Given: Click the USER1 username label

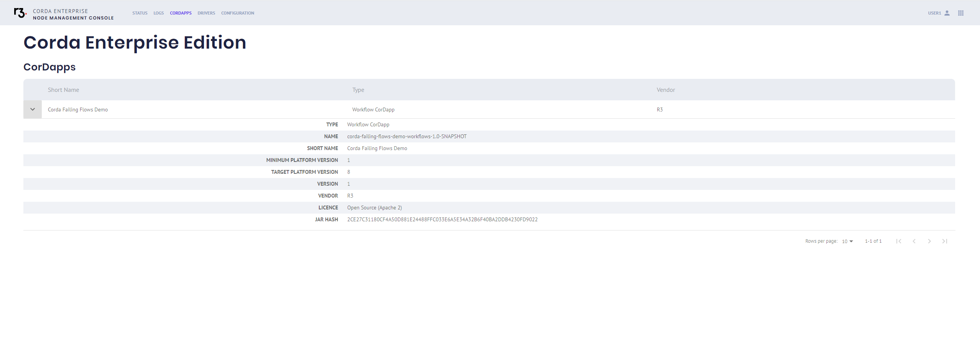Looking at the screenshot, I should coord(934,13).
